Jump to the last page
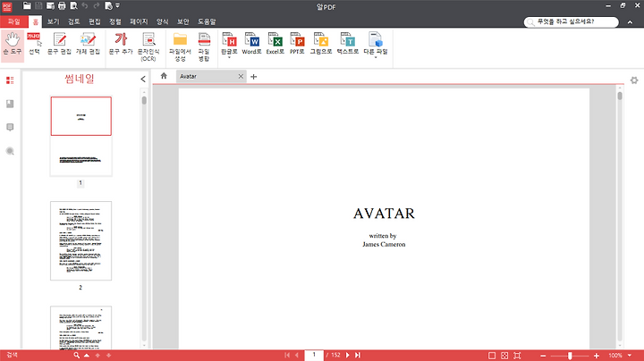The image size is (644, 361). [x=357, y=356]
